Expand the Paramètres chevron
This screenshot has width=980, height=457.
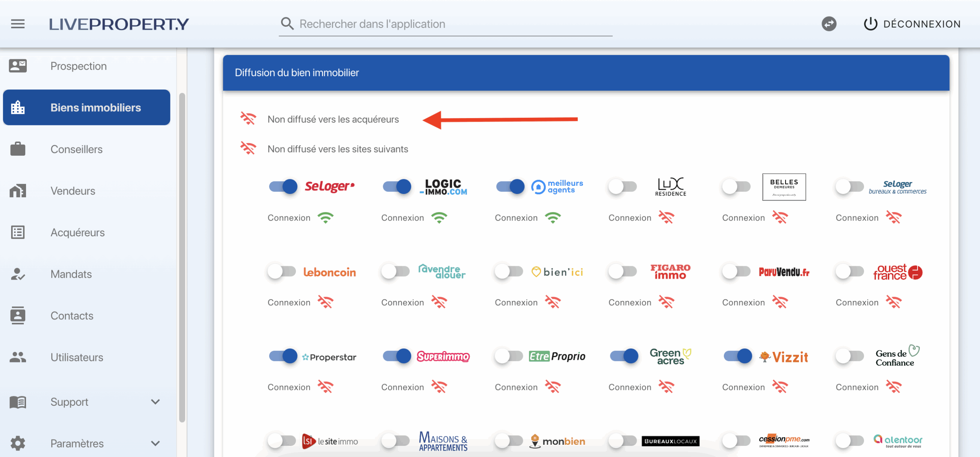pos(155,443)
